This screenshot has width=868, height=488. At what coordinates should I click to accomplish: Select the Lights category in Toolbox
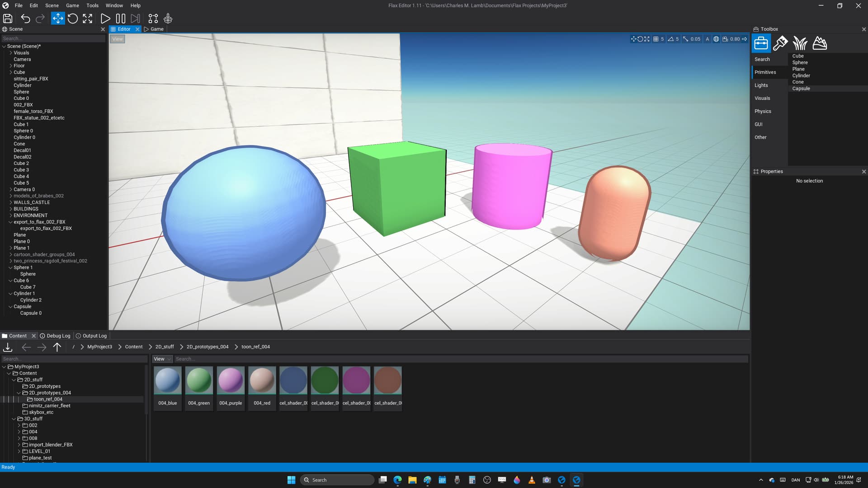click(761, 85)
